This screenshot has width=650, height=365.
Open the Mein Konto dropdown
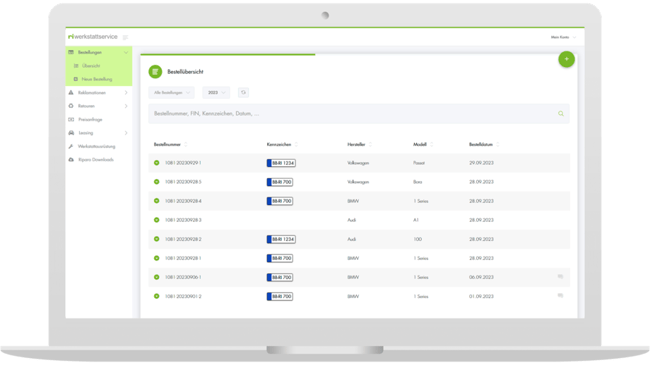click(563, 37)
